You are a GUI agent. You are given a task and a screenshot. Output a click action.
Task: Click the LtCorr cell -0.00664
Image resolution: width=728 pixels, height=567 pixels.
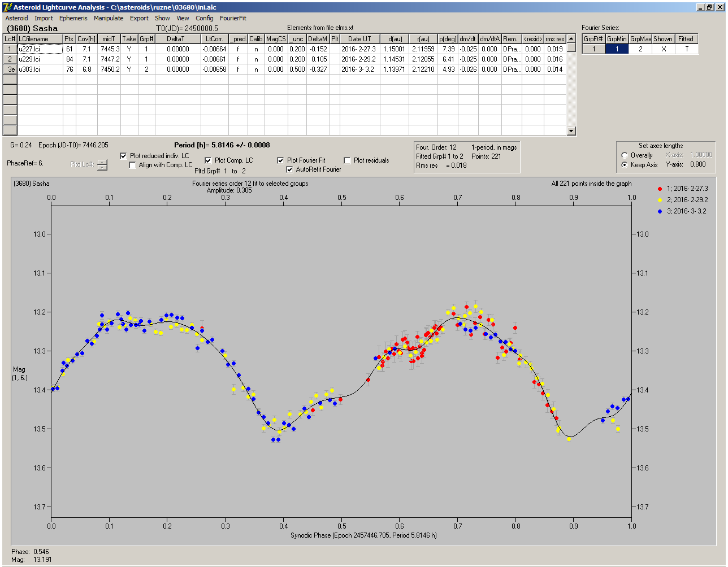pos(215,49)
